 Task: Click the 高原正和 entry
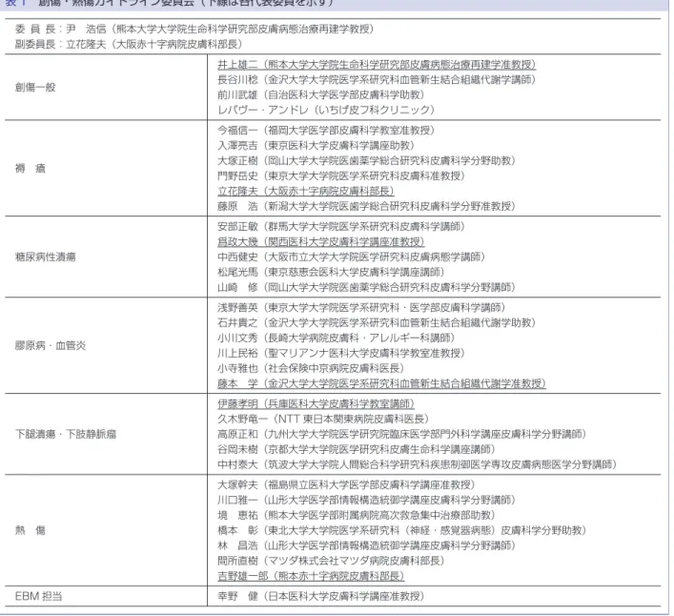click(x=402, y=434)
